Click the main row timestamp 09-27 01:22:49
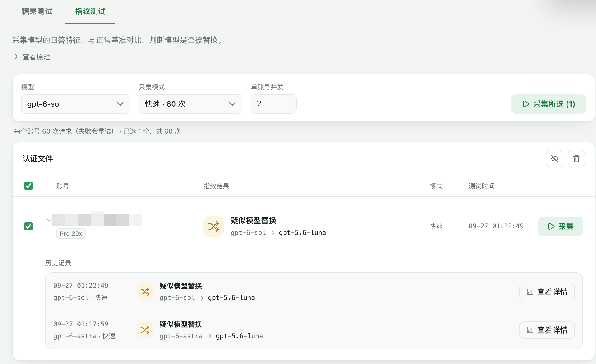The width and height of the screenshot is (596, 364). 496,226
